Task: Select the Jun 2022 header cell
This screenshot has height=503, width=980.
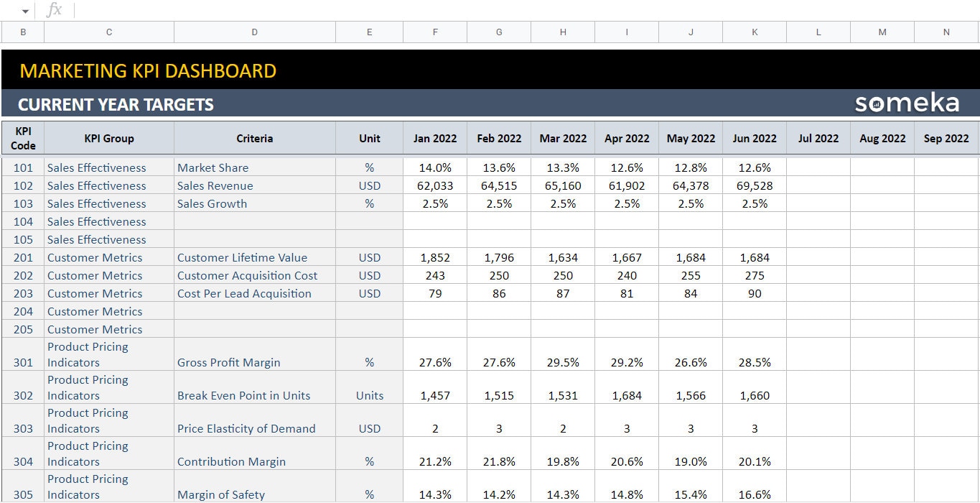Action: (x=755, y=138)
